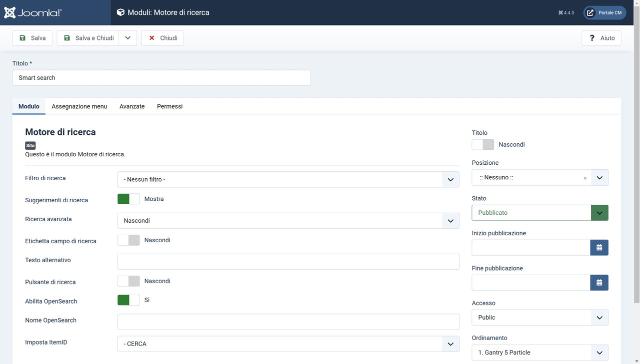This screenshot has width=640, height=364.
Task: Click the save disk icon on Salva
Action: coord(22,37)
